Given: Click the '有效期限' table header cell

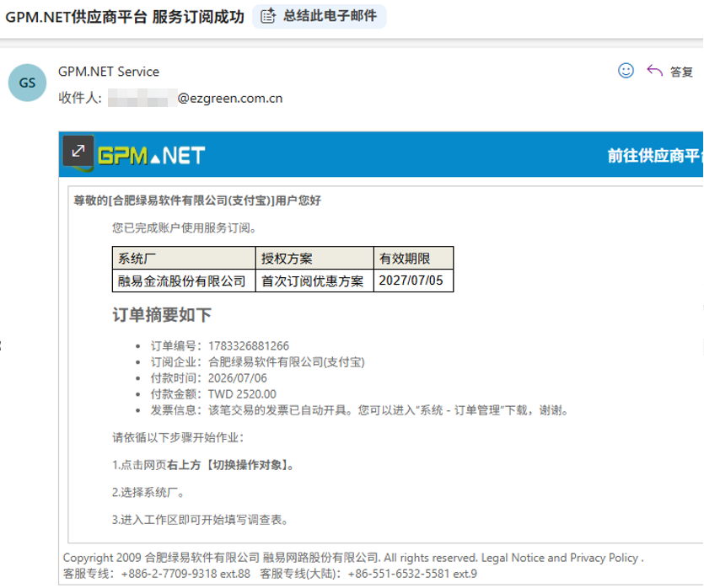Looking at the screenshot, I should click(413, 258).
